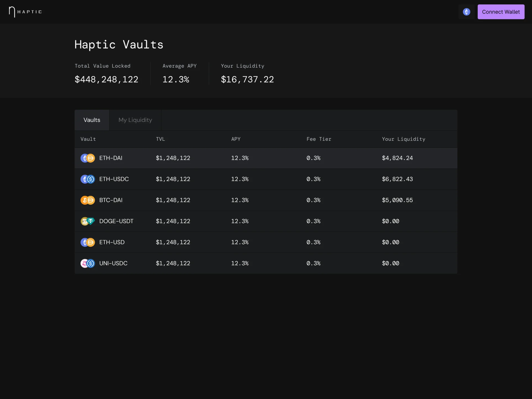This screenshot has width=532, height=399.
Task: Switch to the Vaults tab
Action: 92,120
